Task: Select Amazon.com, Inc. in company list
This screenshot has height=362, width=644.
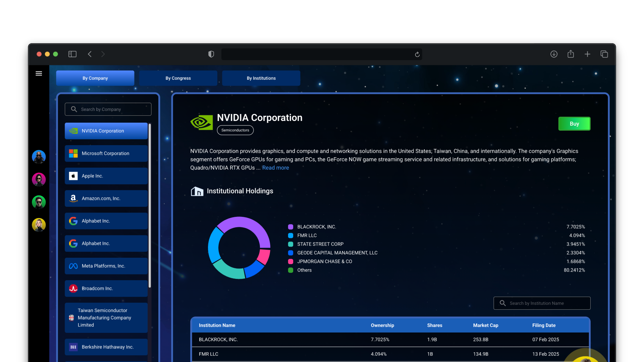Action: point(106,198)
